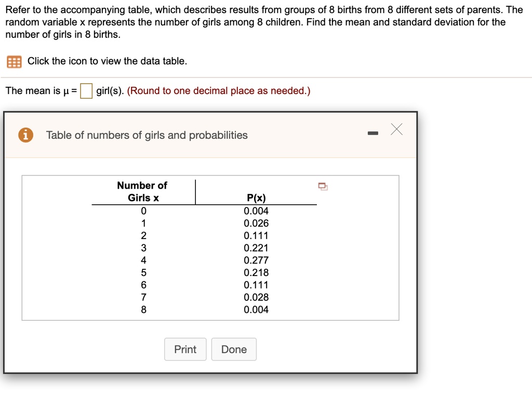Click the Print button
Screen dimensions: 532x394
[185, 349]
